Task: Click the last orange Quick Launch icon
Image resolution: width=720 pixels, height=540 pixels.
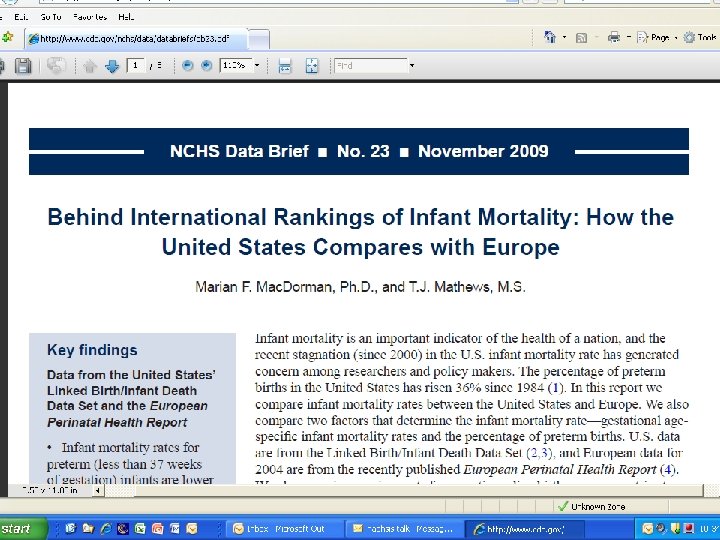Action: [192, 529]
